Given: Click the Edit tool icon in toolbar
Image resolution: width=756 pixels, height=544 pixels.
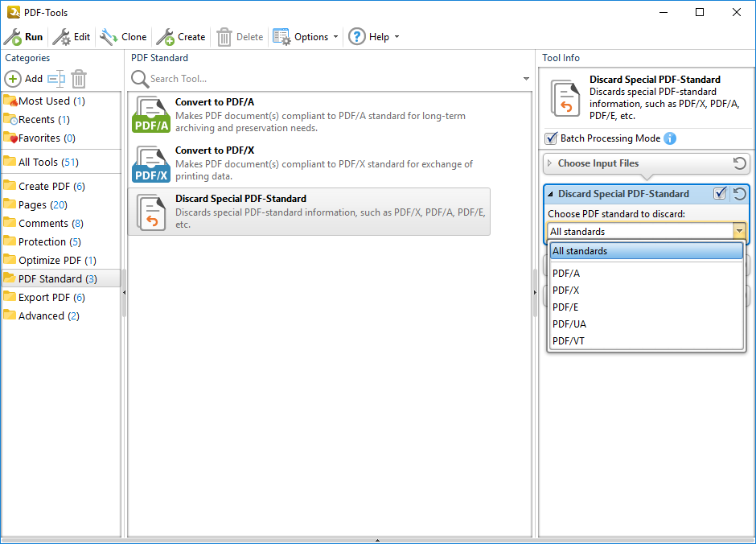Looking at the screenshot, I should click(x=62, y=37).
